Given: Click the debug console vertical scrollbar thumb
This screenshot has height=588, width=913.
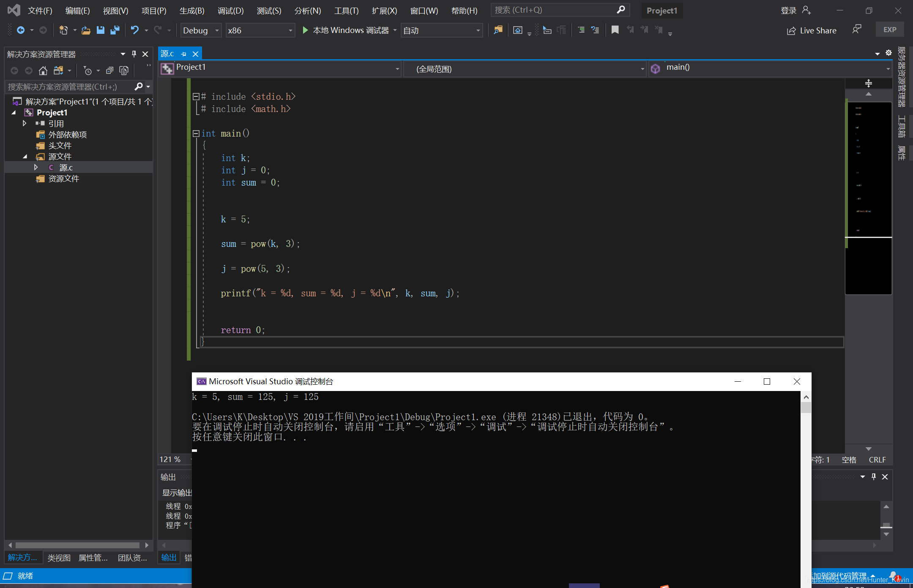Looking at the screenshot, I should point(806,407).
